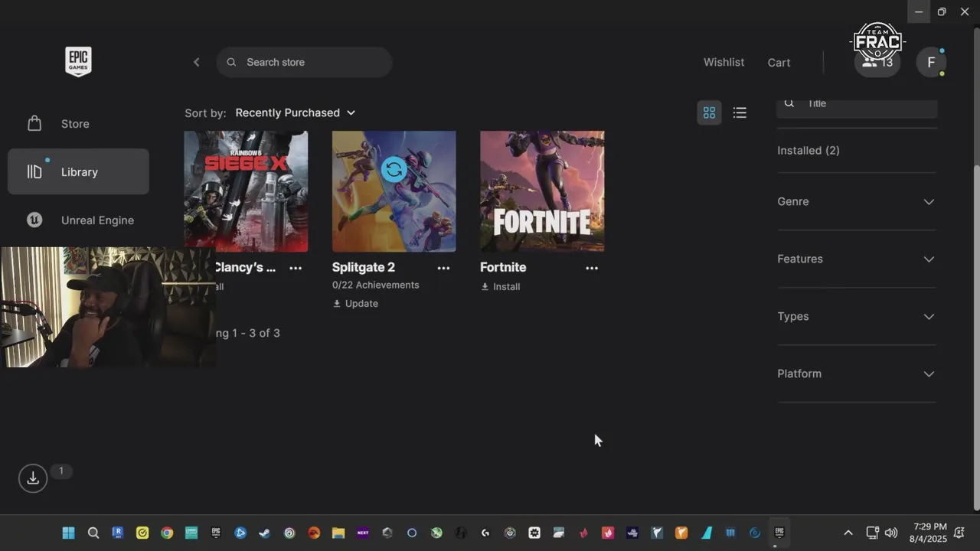Switch to list view
980x551 pixels.
[740, 112]
